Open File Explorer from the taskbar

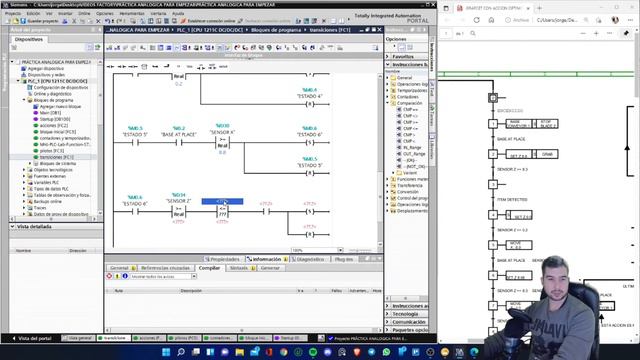point(240,352)
